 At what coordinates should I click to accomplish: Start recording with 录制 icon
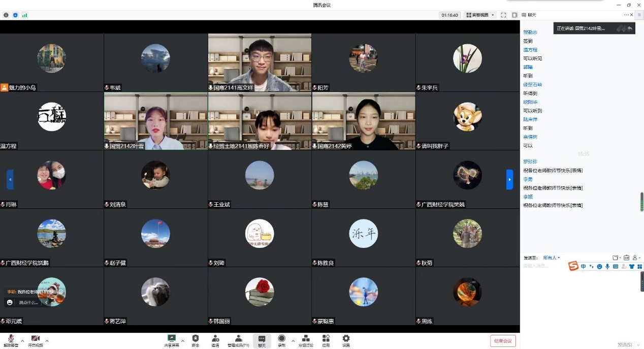click(x=281, y=340)
